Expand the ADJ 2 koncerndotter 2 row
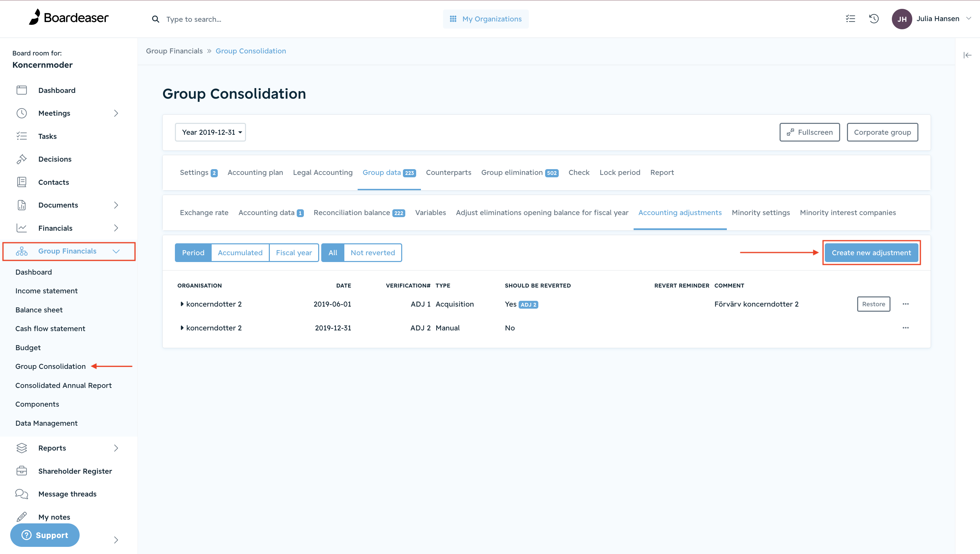This screenshot has width=980, height=554. click(182, 328)
